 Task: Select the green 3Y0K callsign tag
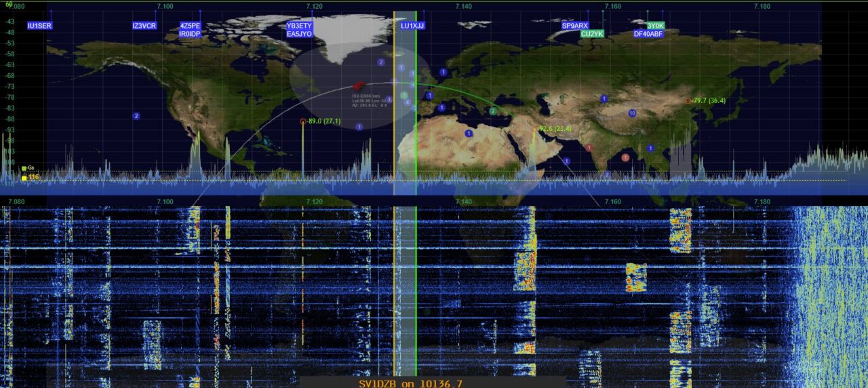click(655, 26)
